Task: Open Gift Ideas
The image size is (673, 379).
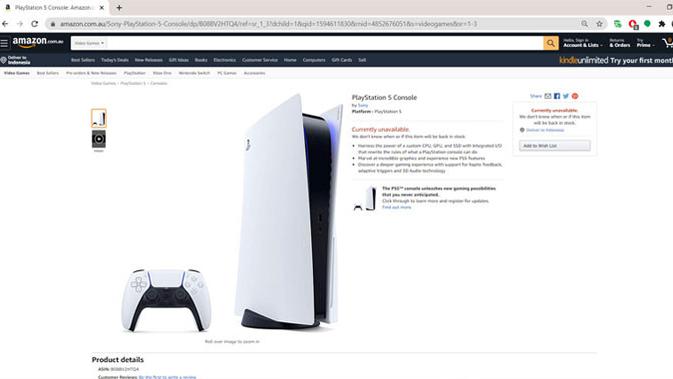Action: [179, 60]
